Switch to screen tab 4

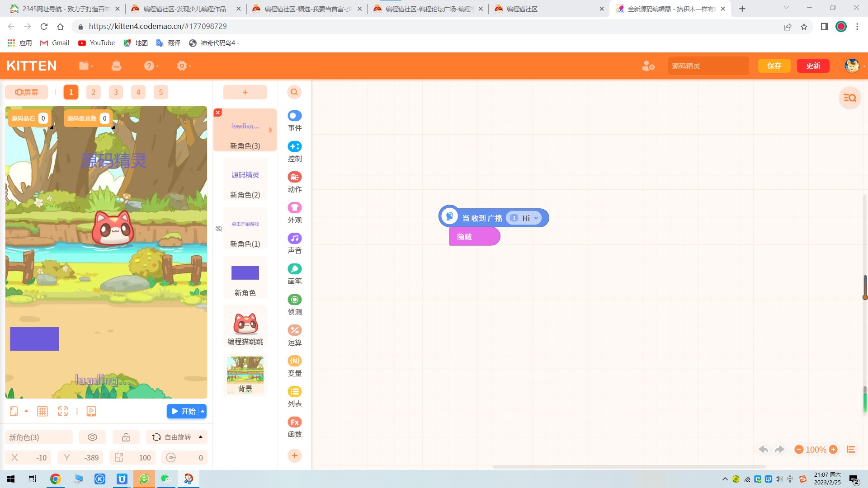tap(138, 92)
